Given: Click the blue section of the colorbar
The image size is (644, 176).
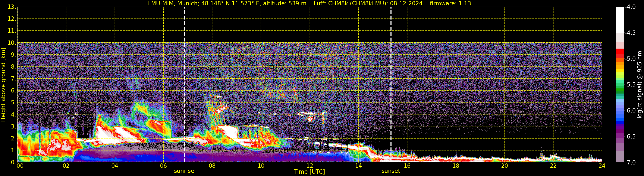Looking at the screenshot, I should (620, 118).
